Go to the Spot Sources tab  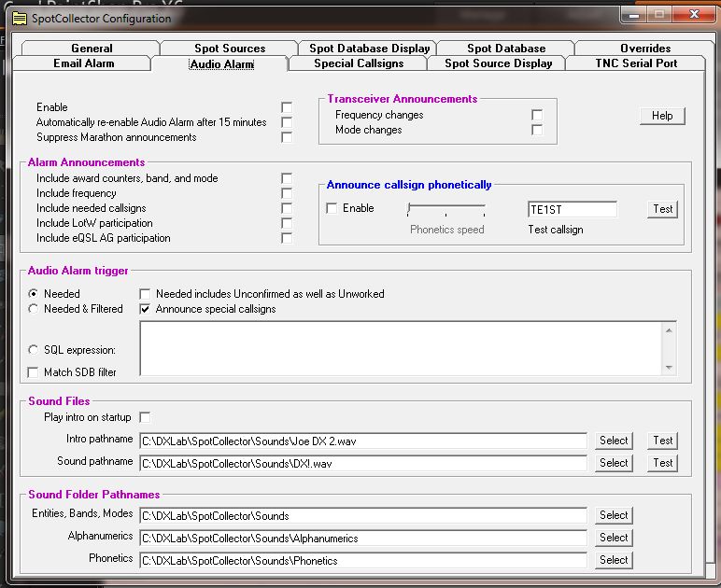tap(230, 49)
